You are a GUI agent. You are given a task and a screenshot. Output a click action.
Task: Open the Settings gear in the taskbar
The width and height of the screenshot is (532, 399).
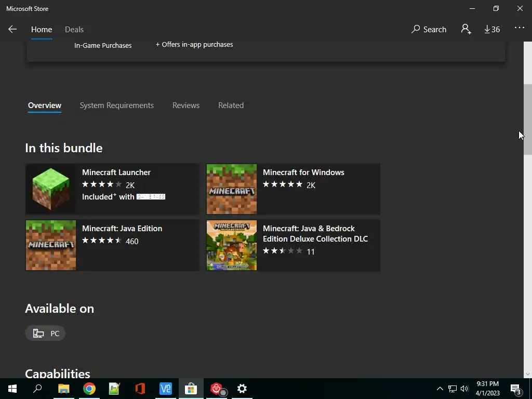click(242, 389)
